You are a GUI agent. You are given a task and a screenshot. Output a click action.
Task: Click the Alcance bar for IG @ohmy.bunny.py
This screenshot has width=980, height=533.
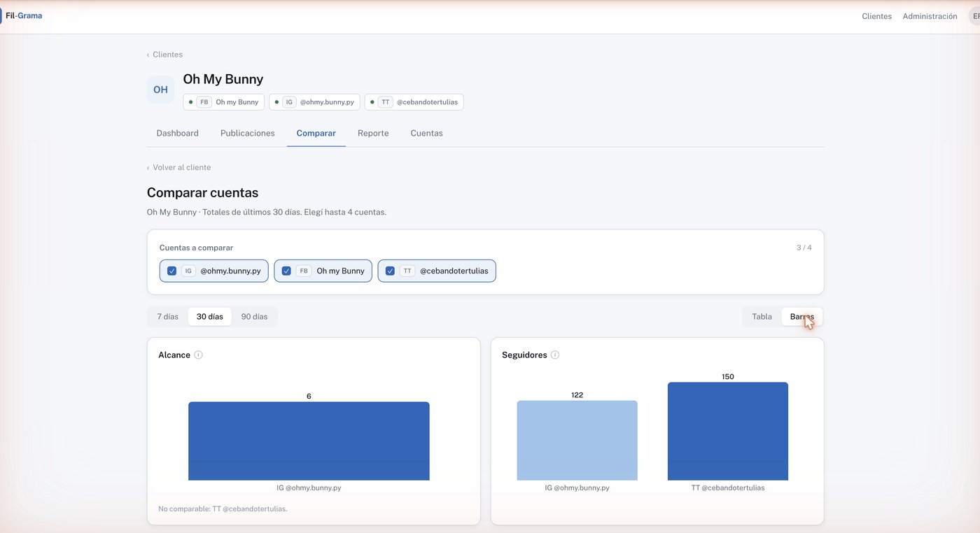(309, 441)
